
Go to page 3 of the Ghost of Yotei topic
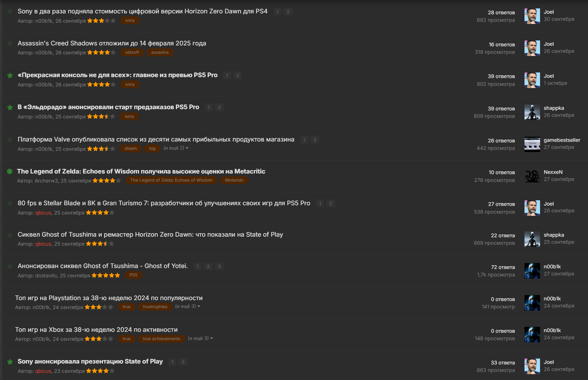(x=219, y=266)
